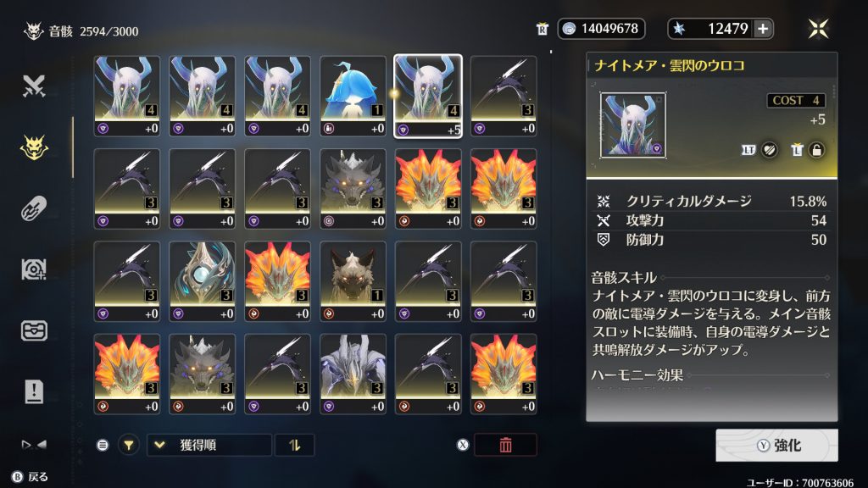Open the list view options icon
This screenshot has width=868, height=488.
pos(103,445)
